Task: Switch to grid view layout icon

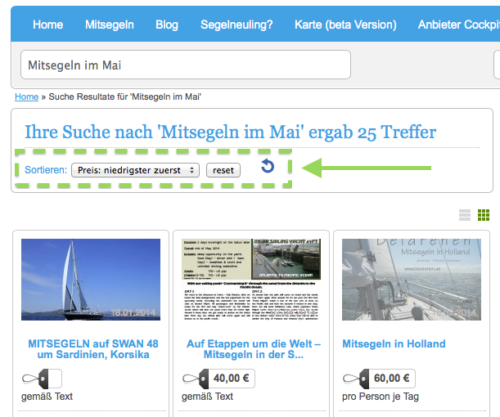Action: point(483,215)
